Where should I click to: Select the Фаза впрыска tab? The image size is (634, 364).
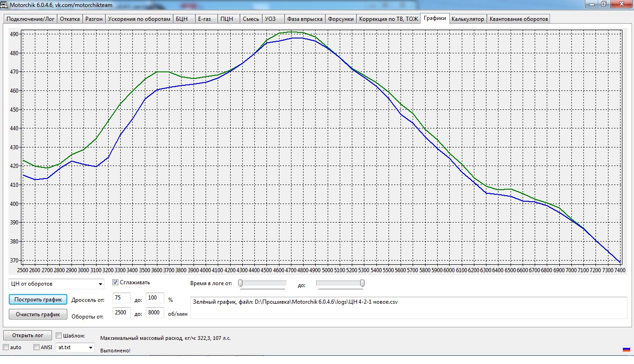click(x=304, y=19)
